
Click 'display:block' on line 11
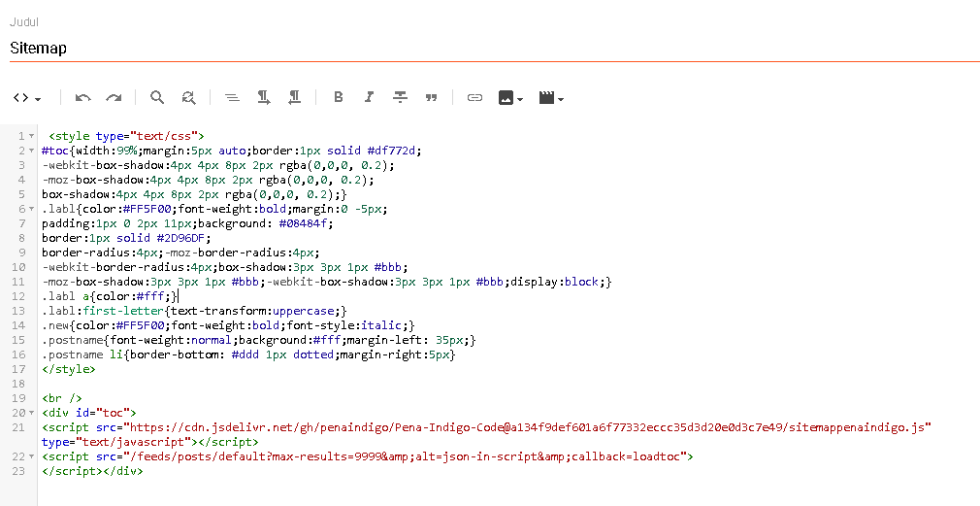coord(555,282)
